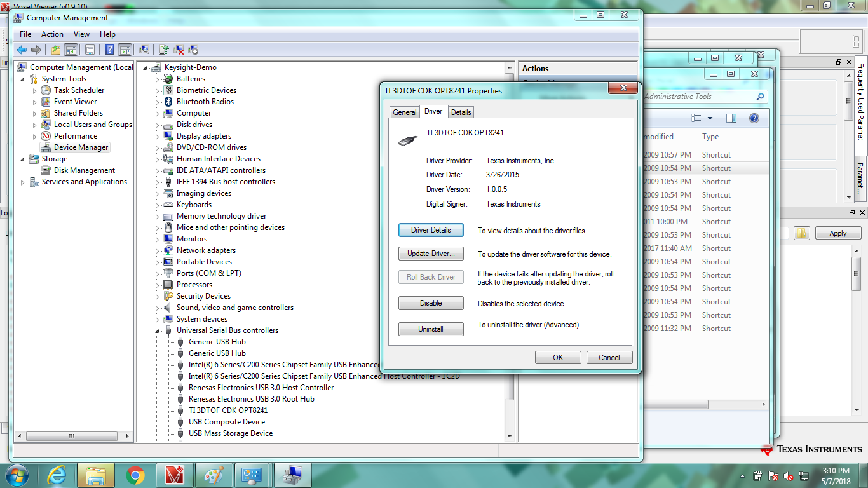This screenshot has height=488, width=868.
Task: Open the Action menu
Action: pos(52,34)
